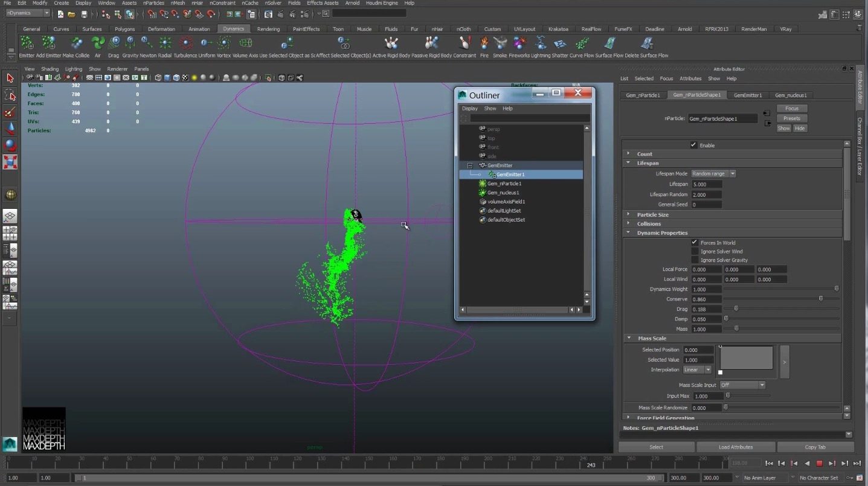Click the Surface Flow shelf icon

[x=610, y=43]
